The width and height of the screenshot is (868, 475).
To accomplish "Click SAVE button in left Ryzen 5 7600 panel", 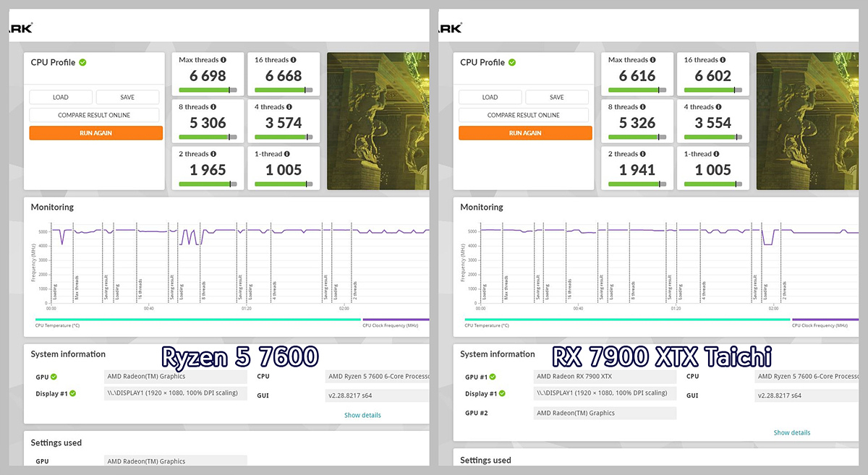I will pyautogui.click(x=127, y=97).
